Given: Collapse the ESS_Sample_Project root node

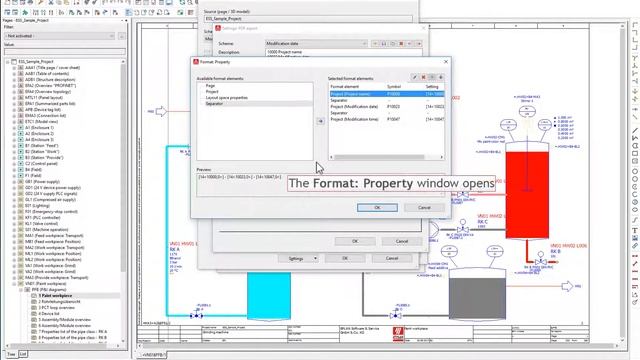Looking at the screenshot, I should [x=8, y=62].
